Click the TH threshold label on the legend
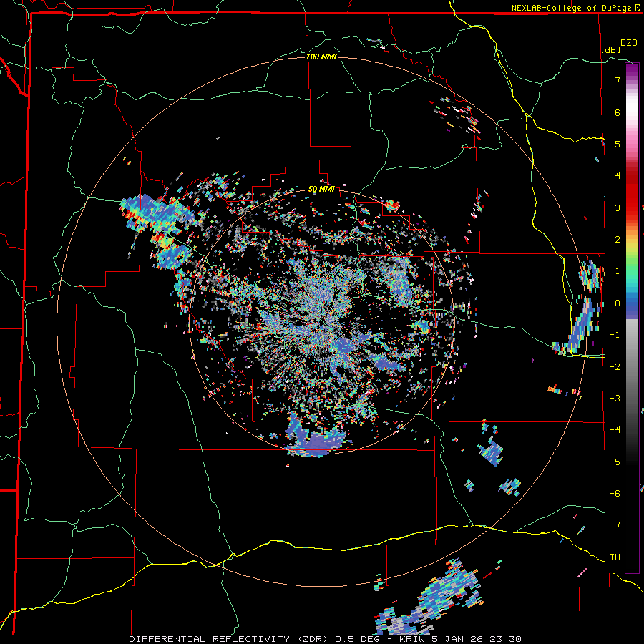The image size is (644, 644). tap(615, 557)
